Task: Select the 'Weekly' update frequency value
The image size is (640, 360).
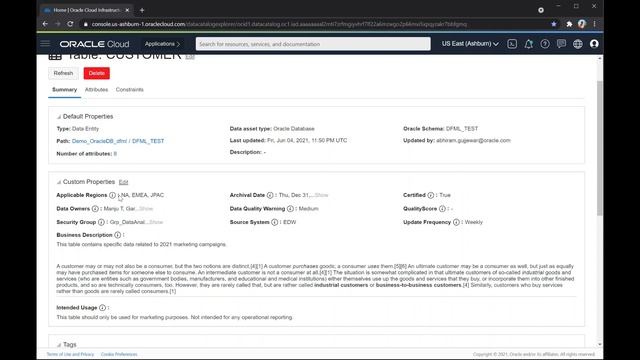Action: (x=473, y=222)
